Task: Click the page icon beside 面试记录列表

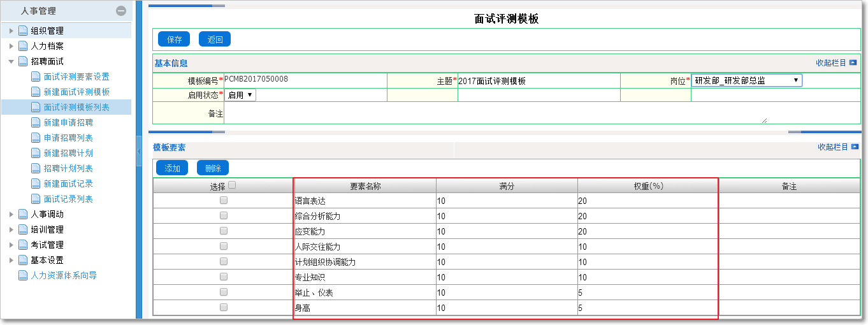Action: click(x=36, y=199)
